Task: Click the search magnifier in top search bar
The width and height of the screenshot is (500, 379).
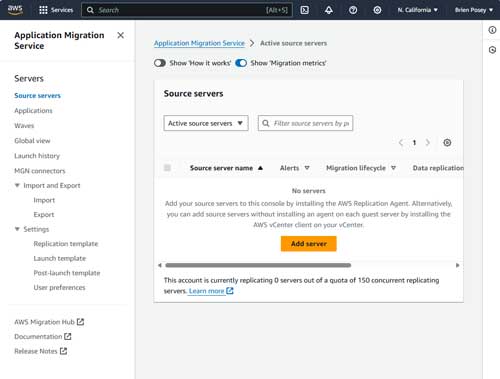Action: pos(90,10)
